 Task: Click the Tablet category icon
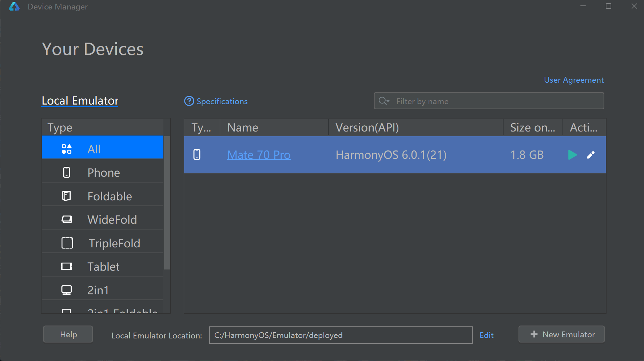pos(67,266)
